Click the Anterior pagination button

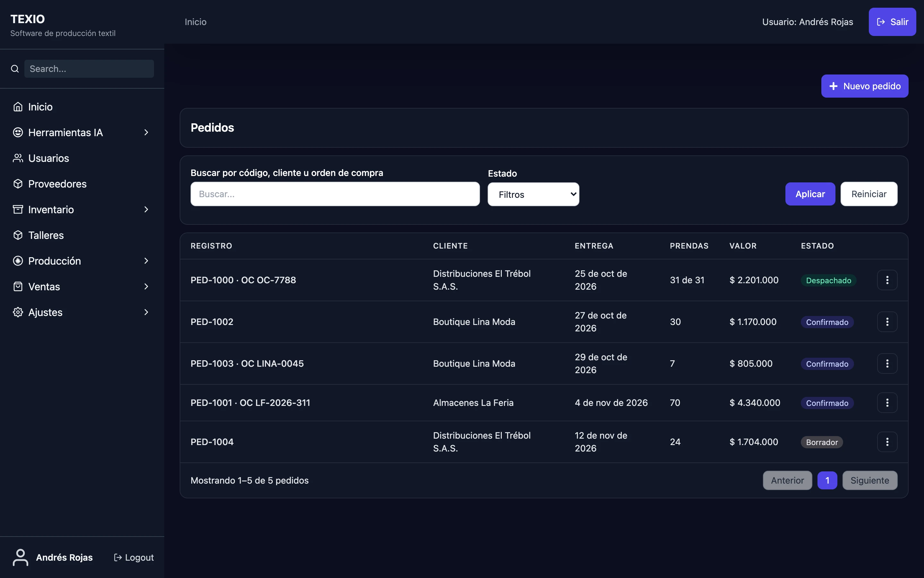click(x=787, y=480)
